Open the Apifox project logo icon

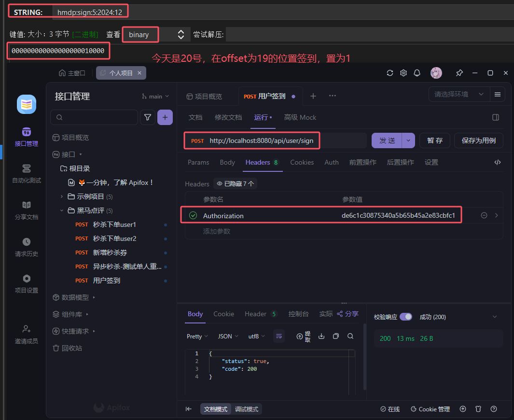27,104
